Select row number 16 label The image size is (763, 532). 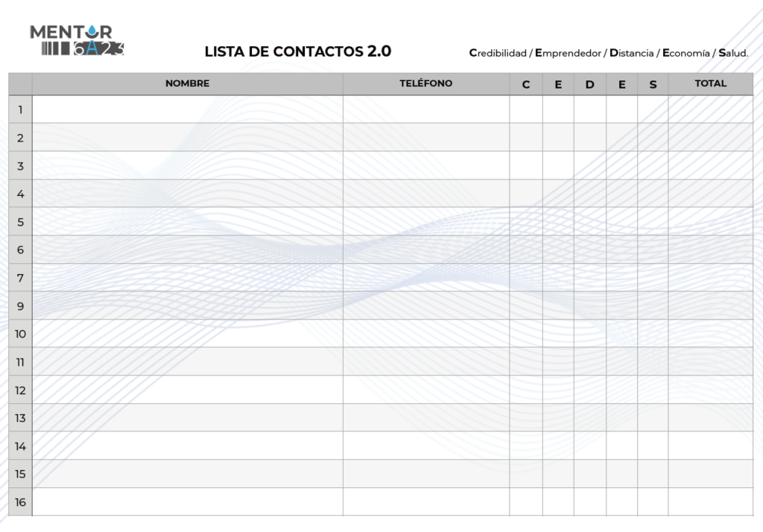click(x=20, y=501)
